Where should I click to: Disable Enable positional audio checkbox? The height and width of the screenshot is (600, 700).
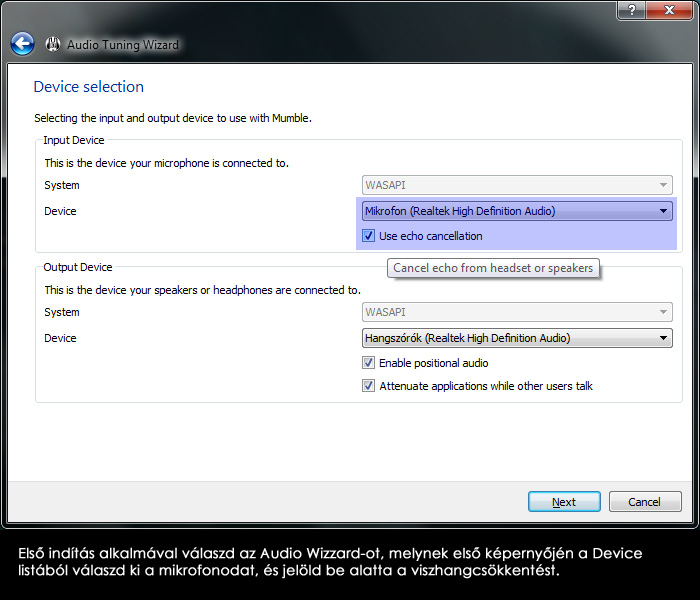[368, 362]
